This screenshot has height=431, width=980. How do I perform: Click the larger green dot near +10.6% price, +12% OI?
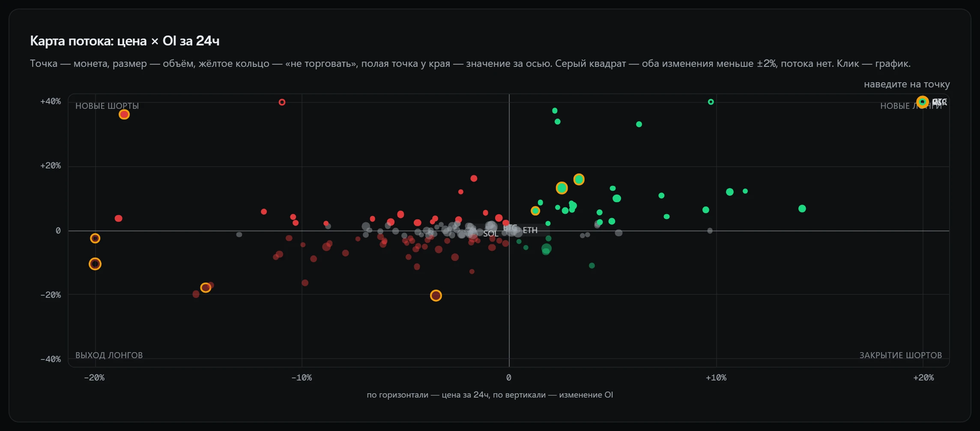730,192
